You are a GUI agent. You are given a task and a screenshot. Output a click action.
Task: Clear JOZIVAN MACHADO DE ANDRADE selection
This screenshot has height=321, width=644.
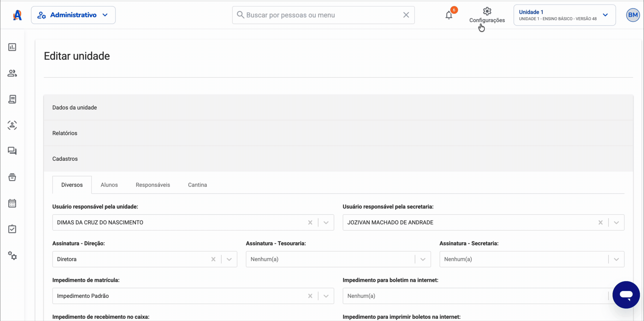point(601,222)
